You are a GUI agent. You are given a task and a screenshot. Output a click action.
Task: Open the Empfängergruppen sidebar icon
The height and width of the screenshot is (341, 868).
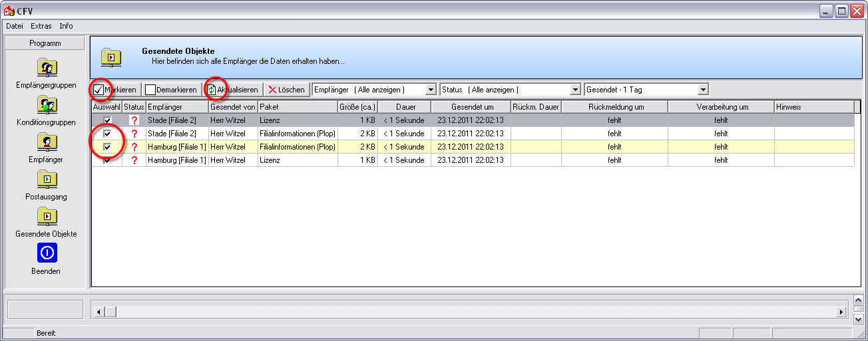click(x=47, y=68)
